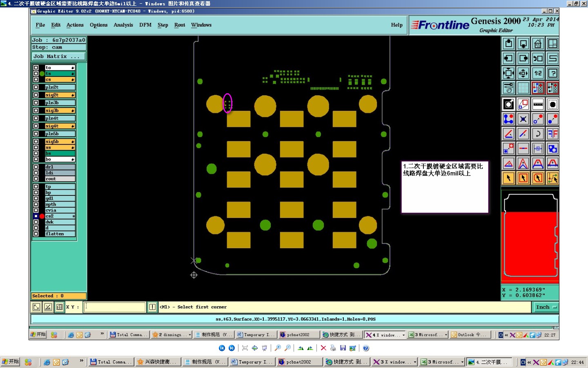Open the question mark help tool icon

[552, 73]
